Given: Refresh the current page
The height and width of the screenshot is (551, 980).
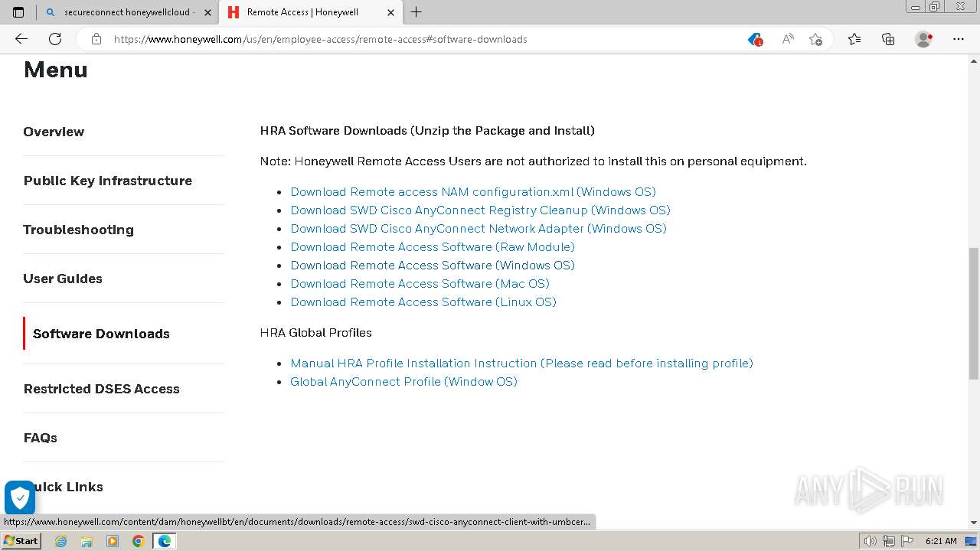Looking at the screenshot, I should coord(55,39).
